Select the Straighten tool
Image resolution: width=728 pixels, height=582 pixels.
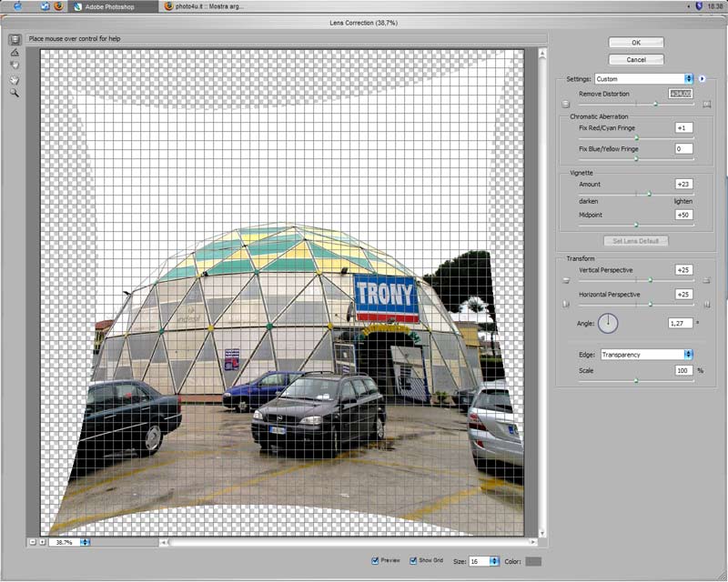15,53
